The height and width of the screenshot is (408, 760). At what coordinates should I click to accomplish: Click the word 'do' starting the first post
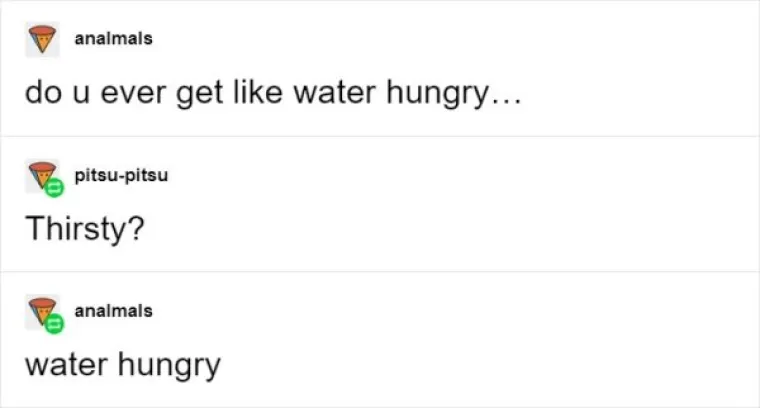coord(43,92)
